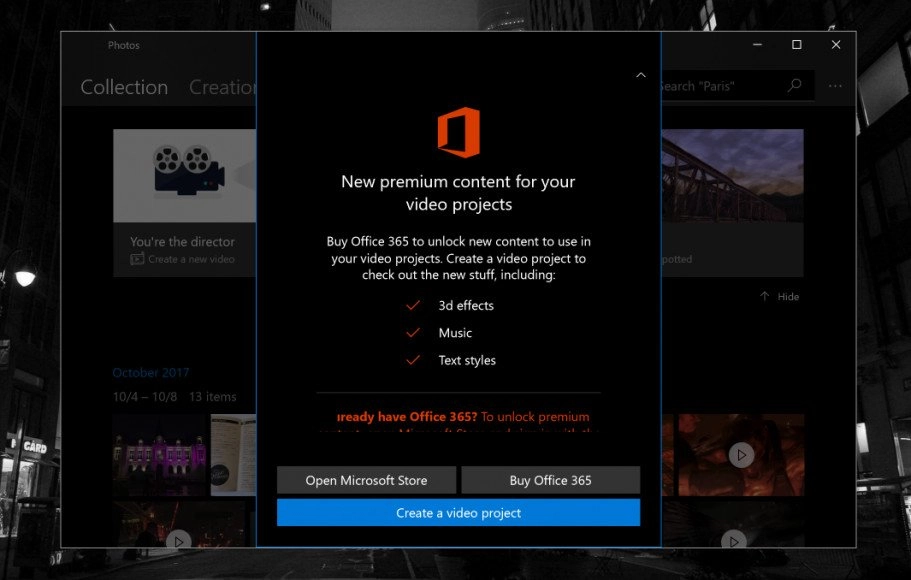Click the 3d effects list item

click(x=450, y=306)
